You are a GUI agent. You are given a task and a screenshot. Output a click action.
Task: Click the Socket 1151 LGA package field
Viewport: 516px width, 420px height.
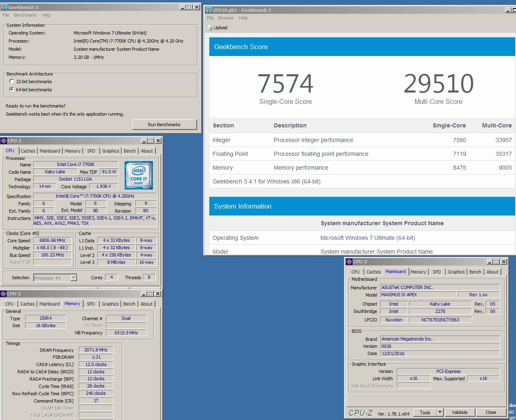click(75, 179)
